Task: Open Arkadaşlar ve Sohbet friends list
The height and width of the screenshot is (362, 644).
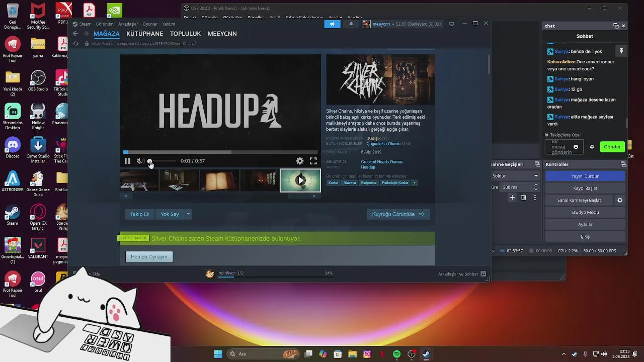Action: point(461,274)
